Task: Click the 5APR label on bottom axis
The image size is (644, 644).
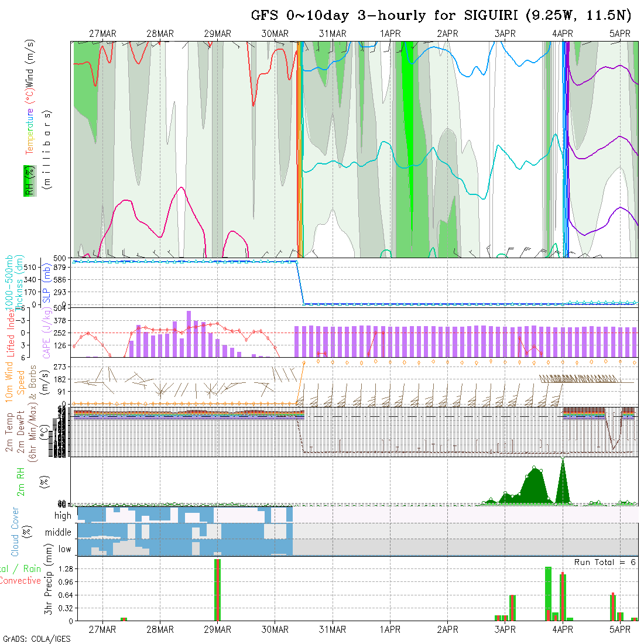Action: 619,629
